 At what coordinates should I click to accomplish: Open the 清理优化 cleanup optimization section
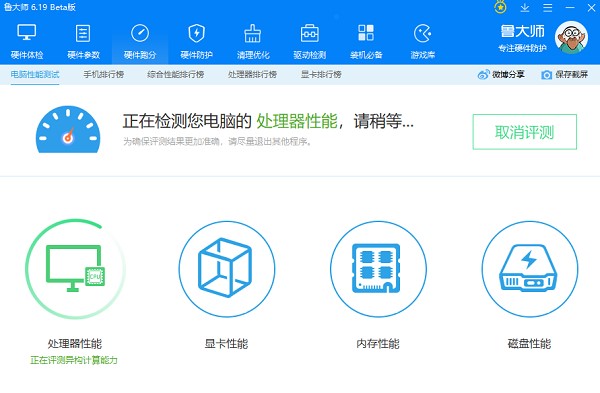point(253,42)
